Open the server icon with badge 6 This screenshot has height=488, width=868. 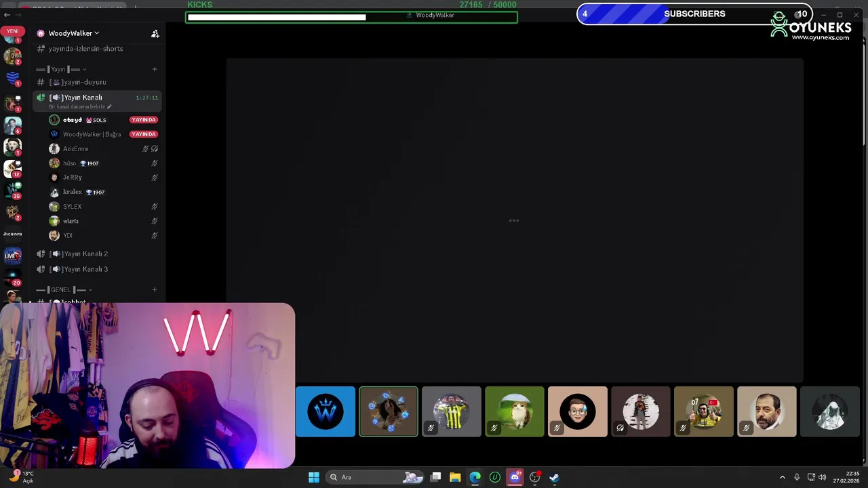coord(12,125)
